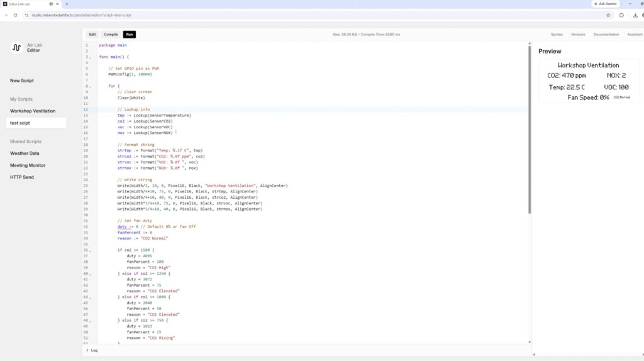Viewport: 644px width, 361px height.
Task: Click the 'duty := 0' default line
Action: pyautogui.click(x=157, y=226)
